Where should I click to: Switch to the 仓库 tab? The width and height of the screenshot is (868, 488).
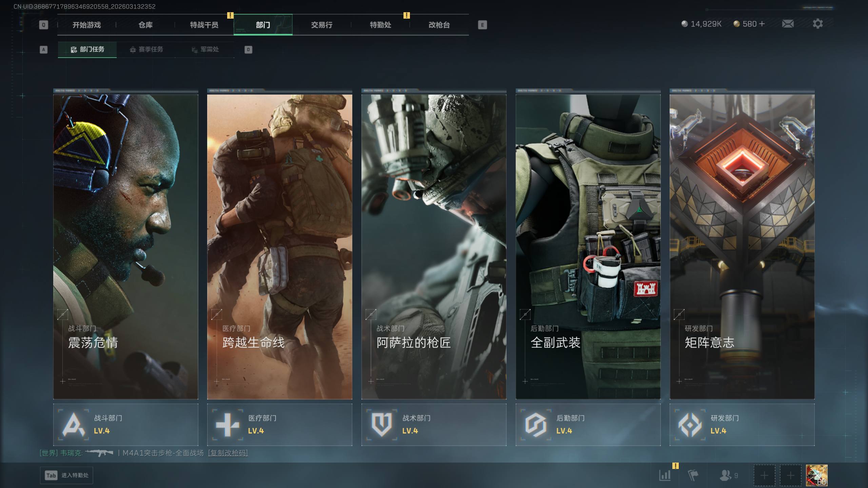click(x=145, y=25)
